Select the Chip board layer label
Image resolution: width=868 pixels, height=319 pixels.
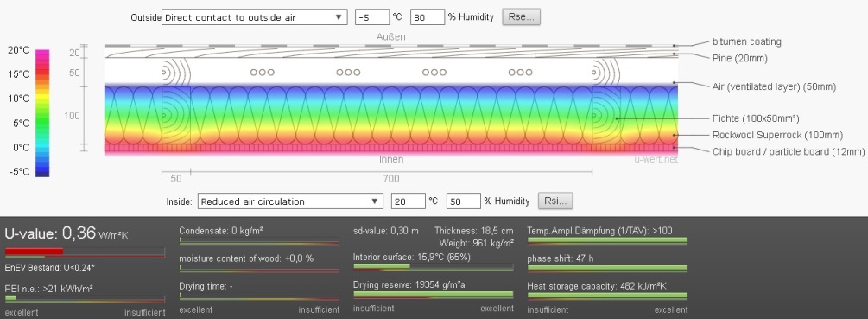point(789,151)
